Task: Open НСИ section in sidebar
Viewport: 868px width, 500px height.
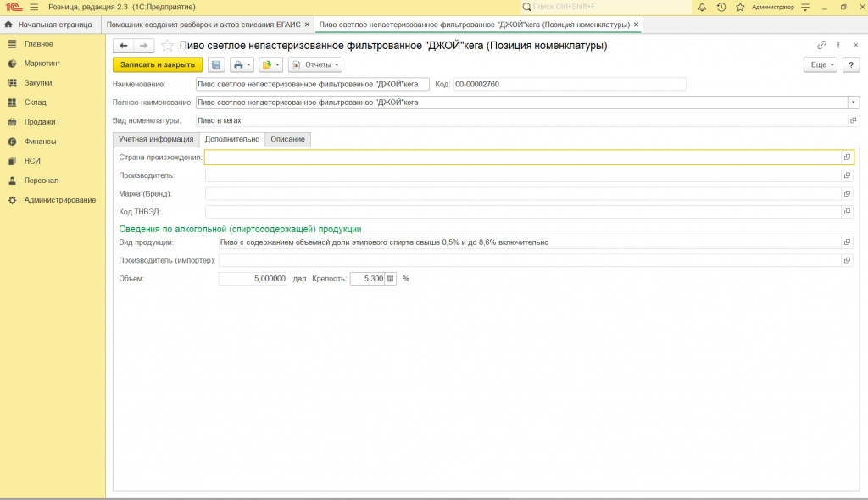Action: pos(32,160)
